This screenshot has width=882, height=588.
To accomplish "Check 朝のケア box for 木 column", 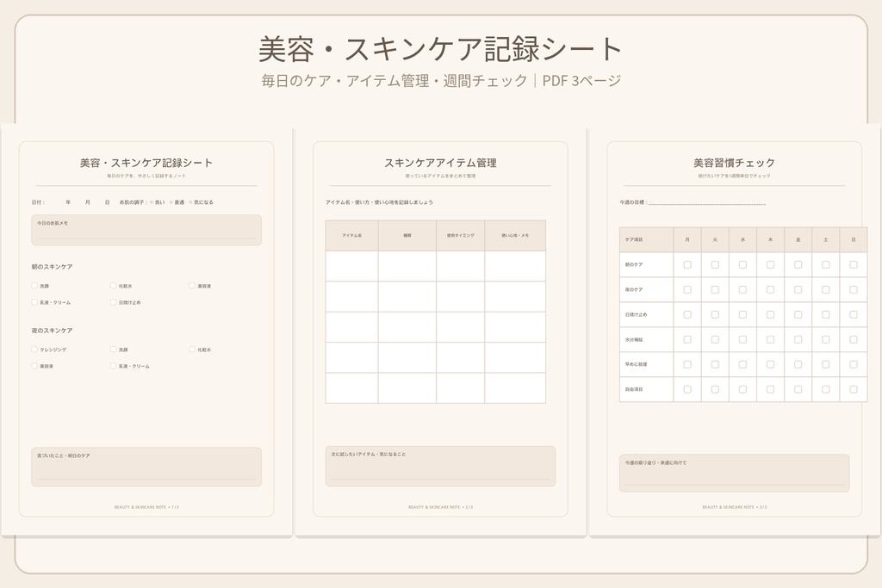I will click(x=770, y=265).
